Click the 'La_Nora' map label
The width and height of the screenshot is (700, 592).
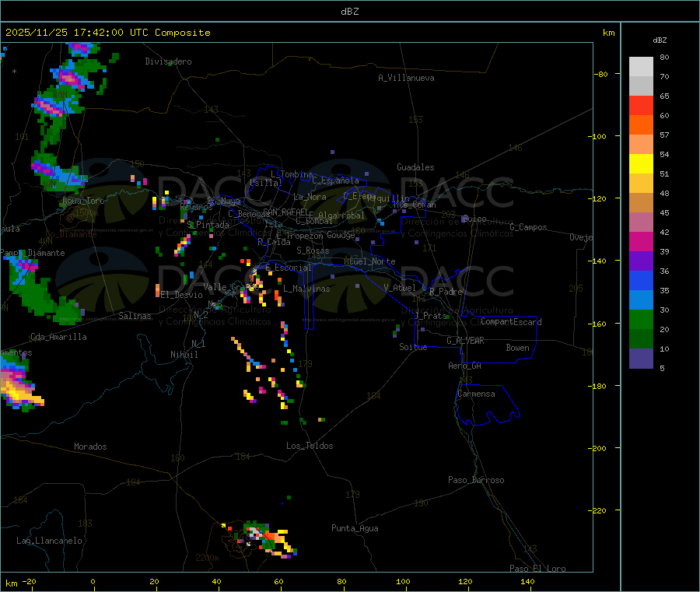(x=310, y=197)
